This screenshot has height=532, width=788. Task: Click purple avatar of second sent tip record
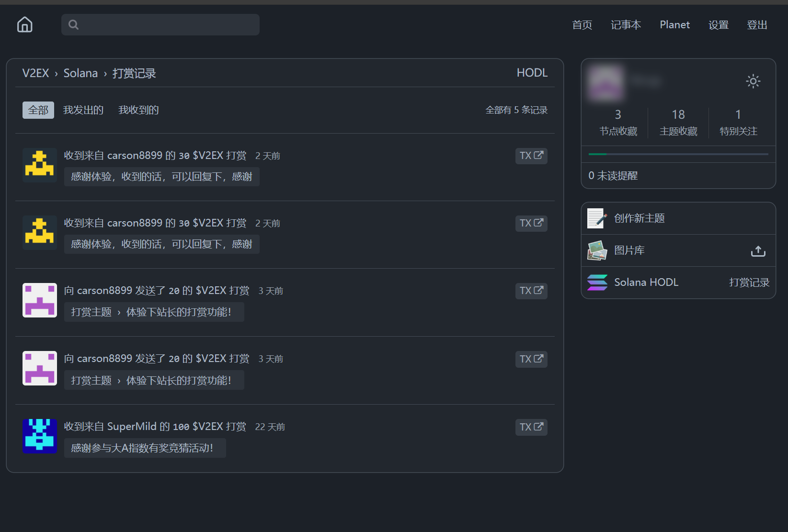coord(40,368)
